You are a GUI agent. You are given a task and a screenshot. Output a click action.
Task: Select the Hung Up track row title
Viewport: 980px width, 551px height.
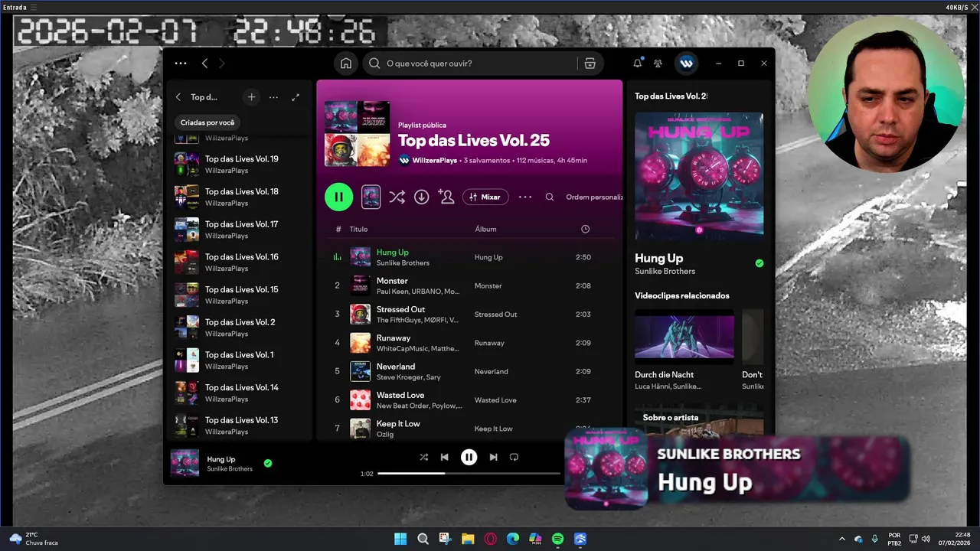coord(392,252)
